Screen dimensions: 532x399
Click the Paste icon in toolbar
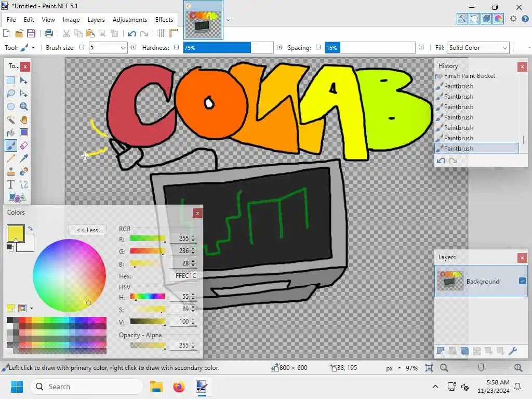click(x=90, y=33)
